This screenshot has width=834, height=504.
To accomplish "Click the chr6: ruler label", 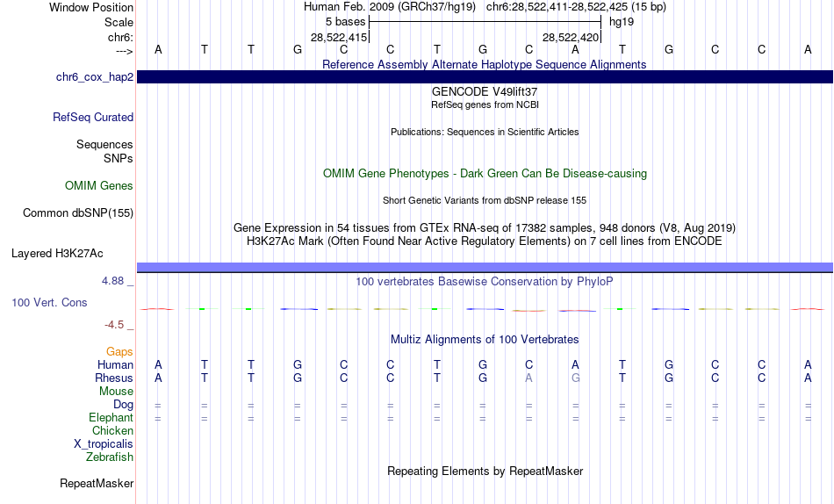I will click(x=121, y=37).
